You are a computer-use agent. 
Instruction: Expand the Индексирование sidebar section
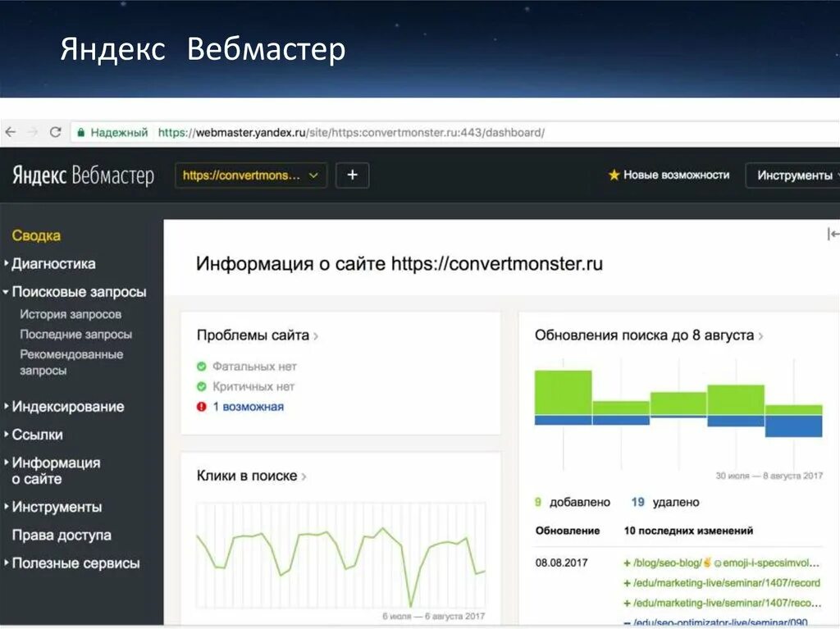pyautogui.click(x=67, y=407)
